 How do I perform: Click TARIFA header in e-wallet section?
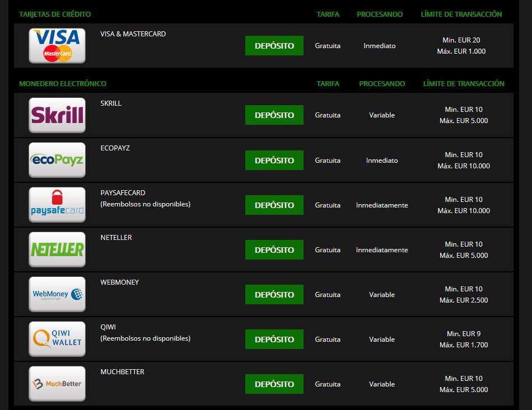pyautogui.click(x=328, y=84)
